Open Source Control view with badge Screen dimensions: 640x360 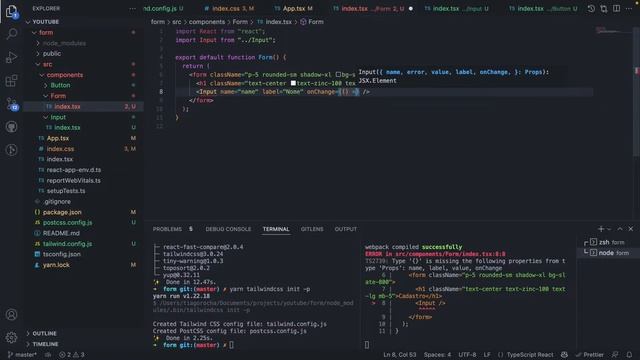coord(11,104)
